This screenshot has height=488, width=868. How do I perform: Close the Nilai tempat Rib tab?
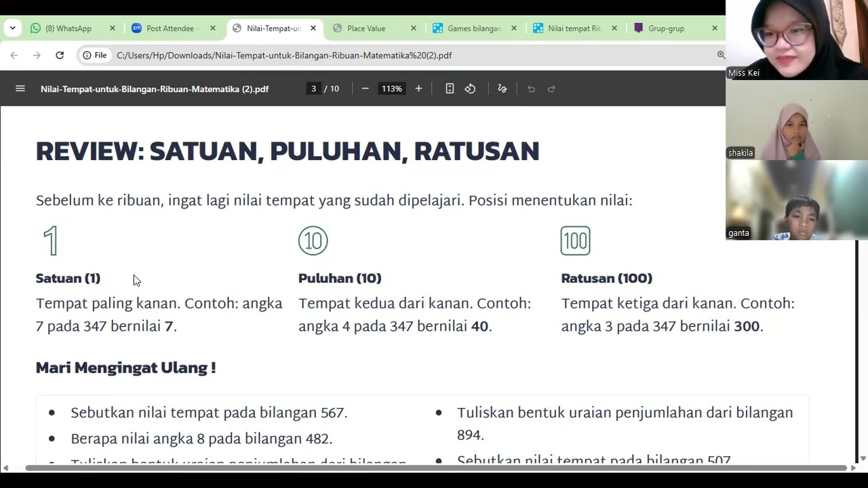pos(614,28)
